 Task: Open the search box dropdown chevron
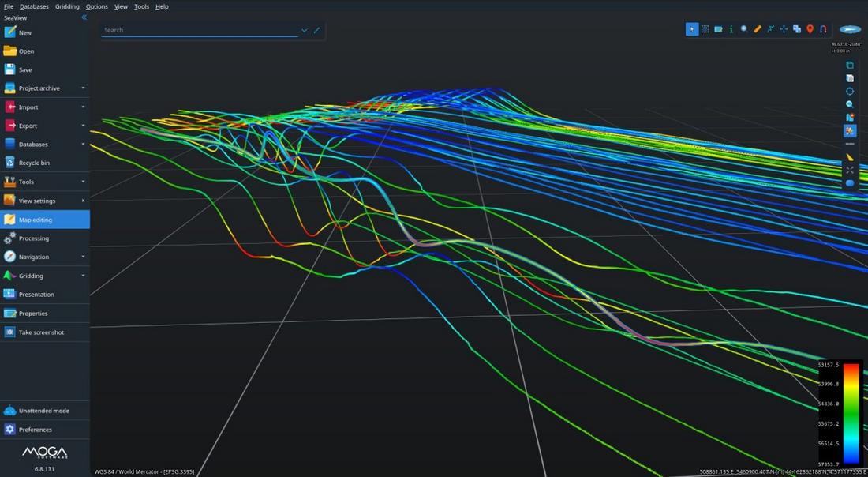[x=304, y=30]
